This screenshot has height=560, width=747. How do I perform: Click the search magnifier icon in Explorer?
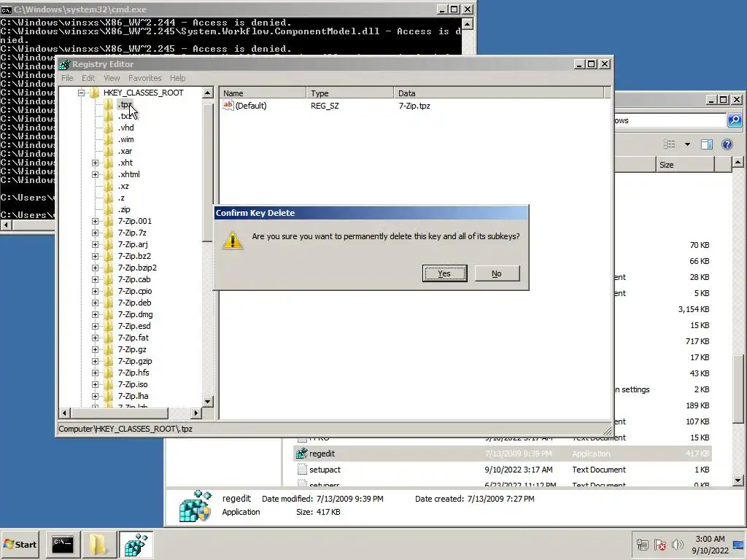click(735, 120)
